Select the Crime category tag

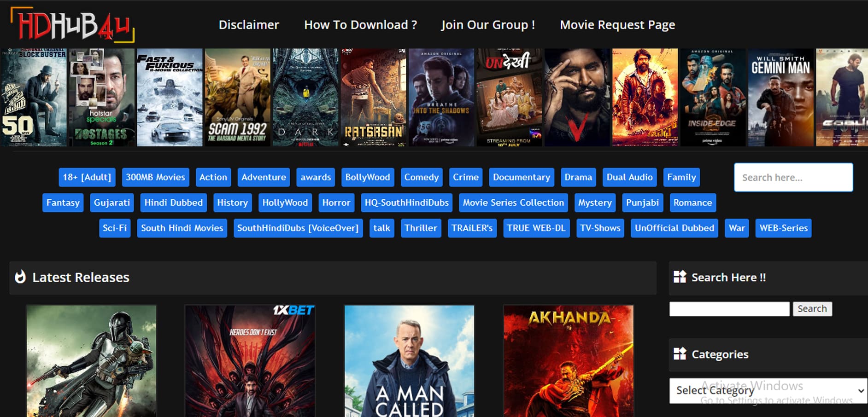(466, 177)
